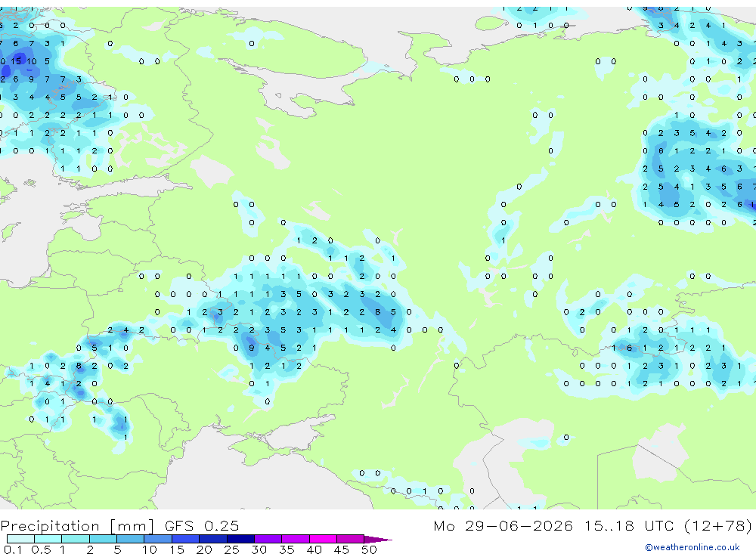Click the "45" legend scale label
Screen dimensions: 756x554
point(342,549)
